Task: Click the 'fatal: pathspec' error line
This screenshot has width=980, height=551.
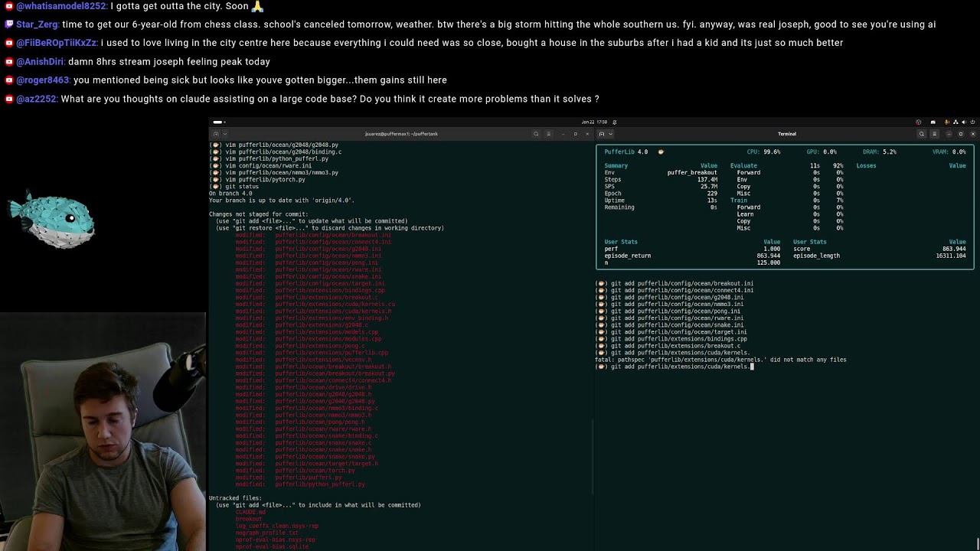Action: 720,360
